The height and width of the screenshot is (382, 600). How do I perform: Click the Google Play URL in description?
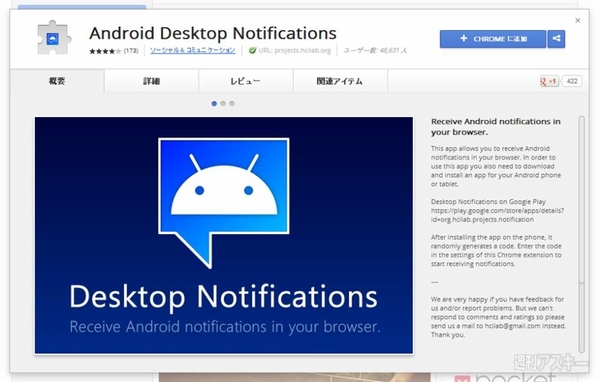coord(497,215)
